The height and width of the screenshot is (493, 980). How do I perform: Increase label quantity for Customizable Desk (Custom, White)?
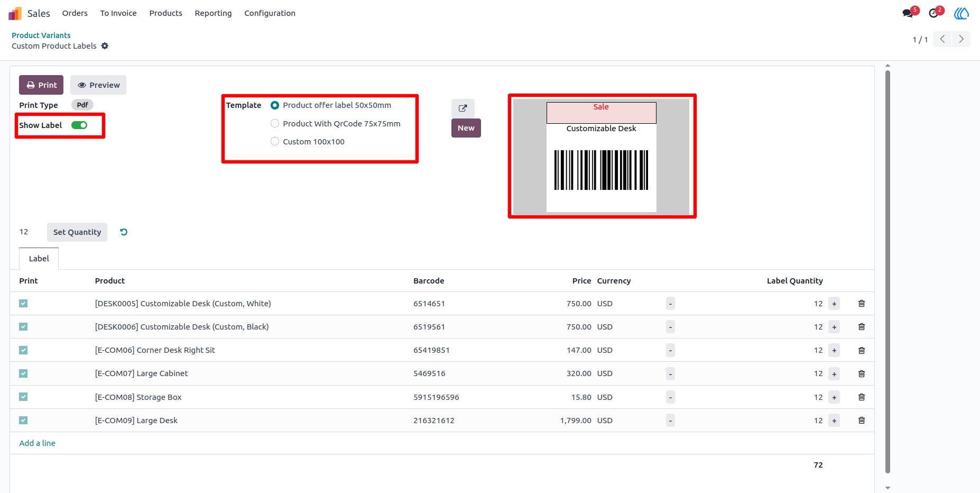coord(834,304)
